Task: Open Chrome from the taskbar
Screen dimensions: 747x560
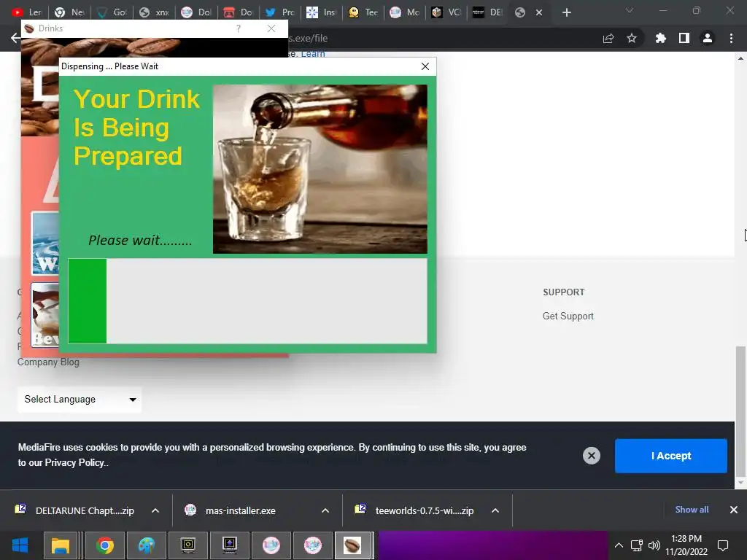Action: coord(105,545)
